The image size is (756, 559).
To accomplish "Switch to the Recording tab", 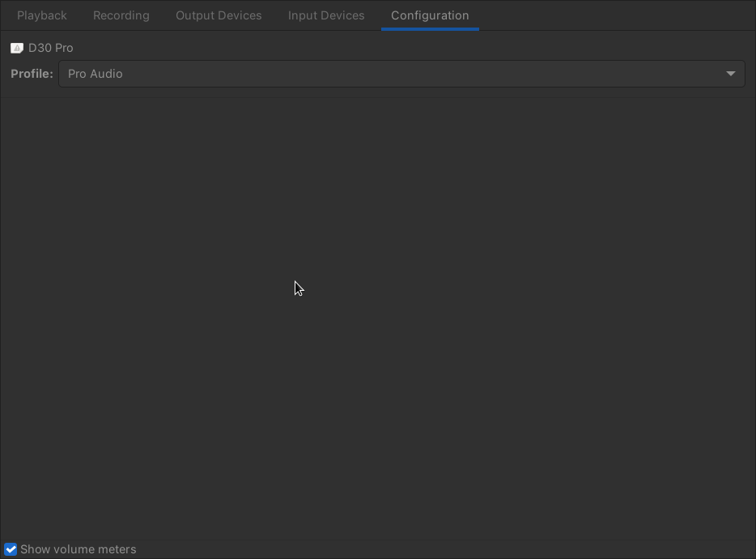I will click(121, 15).
